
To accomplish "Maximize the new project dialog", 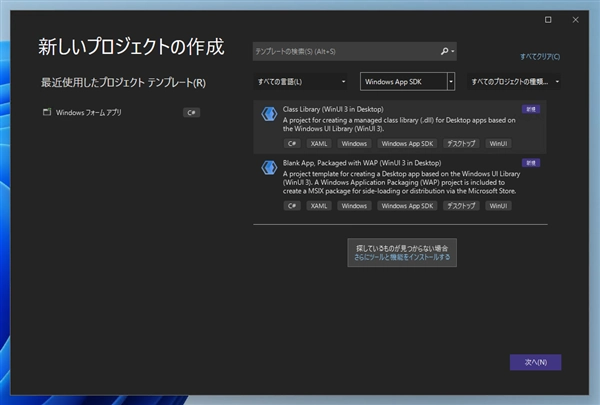I will coord(548,20).
